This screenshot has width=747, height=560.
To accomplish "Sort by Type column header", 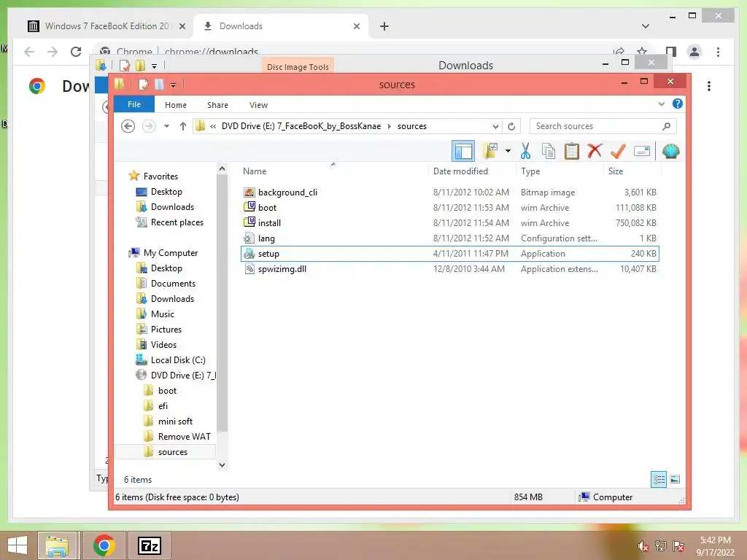I will pyautogui.click(x=530, y=171).
